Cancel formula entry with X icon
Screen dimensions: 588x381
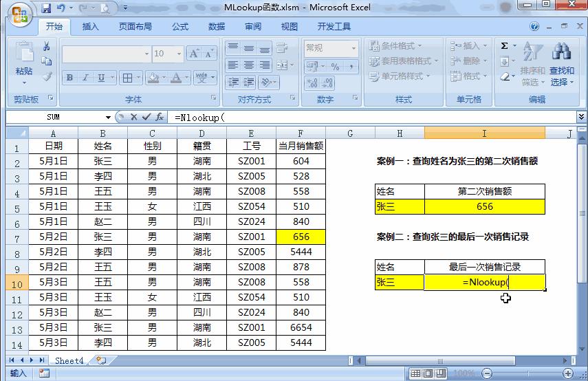click(x=133, y=117)
